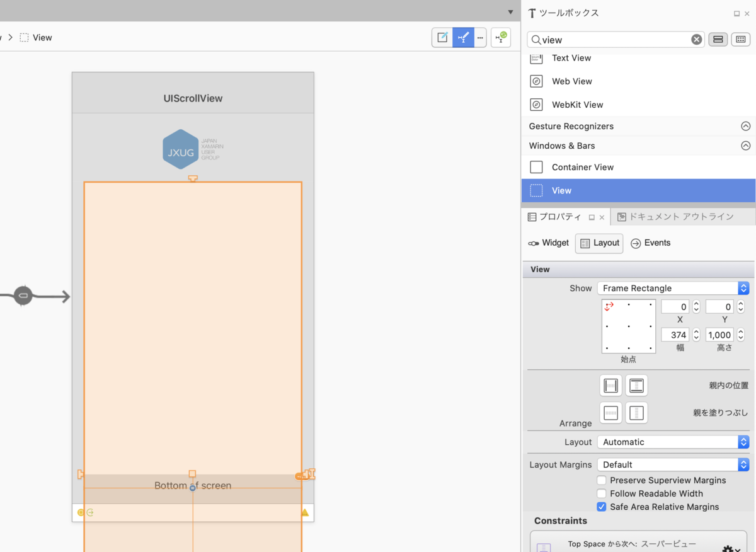The height and width of the screenshot is (552, 756).
Task: Uncheck Safe Area Relative Margins
Action: 602,507
